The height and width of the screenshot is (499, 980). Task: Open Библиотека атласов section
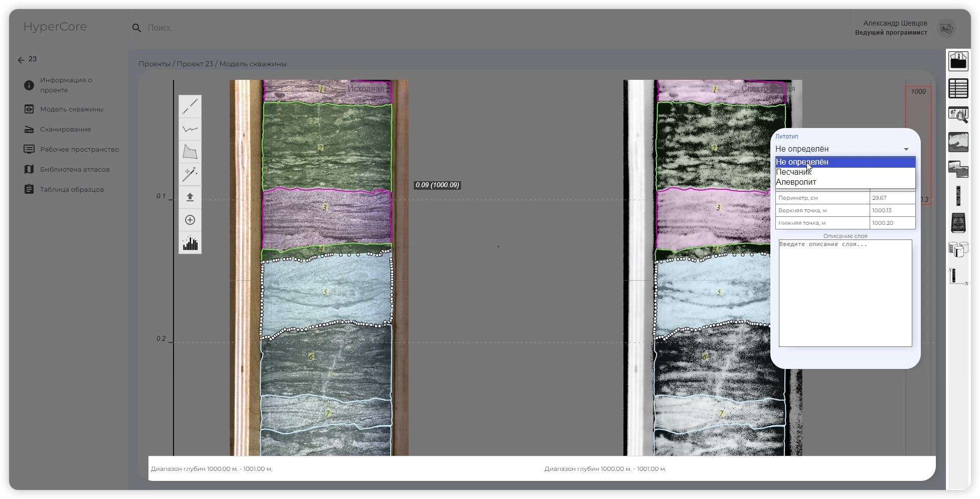point(75,169)
